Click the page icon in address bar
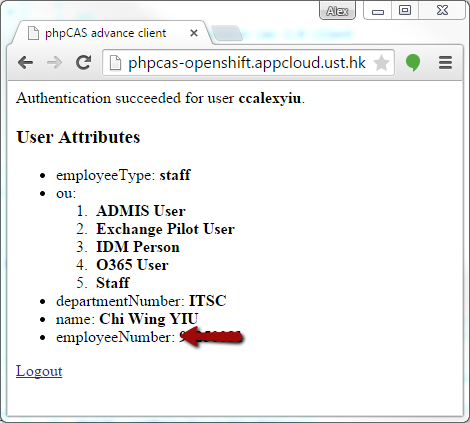The image size is (470, 423). click(x=115, y=63)
